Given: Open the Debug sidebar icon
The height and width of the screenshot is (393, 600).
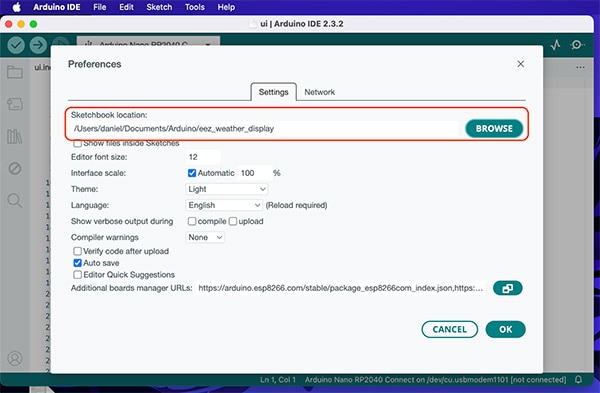Looking at the screenshot, I should pyautogui.click(x=15, y=168).
